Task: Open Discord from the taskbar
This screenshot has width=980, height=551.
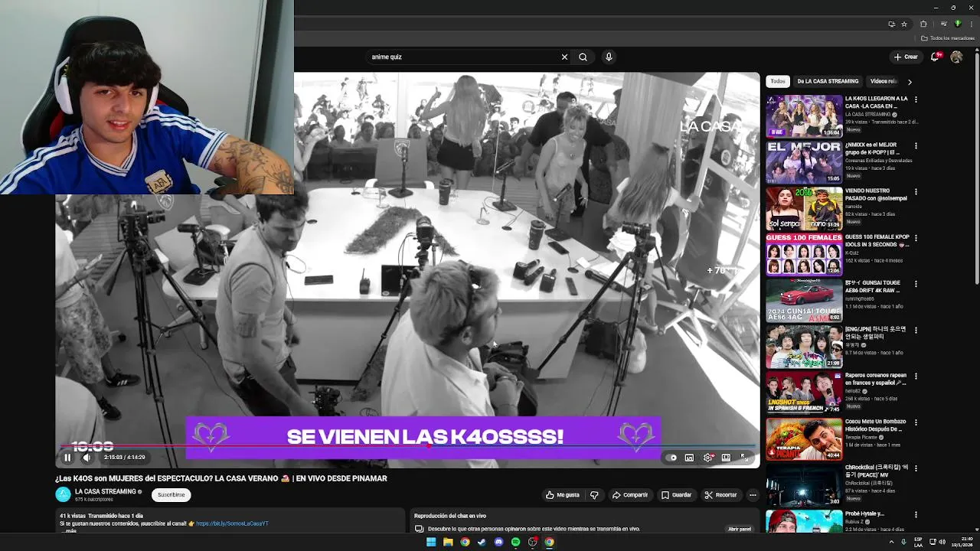Action: pos(498,542)
